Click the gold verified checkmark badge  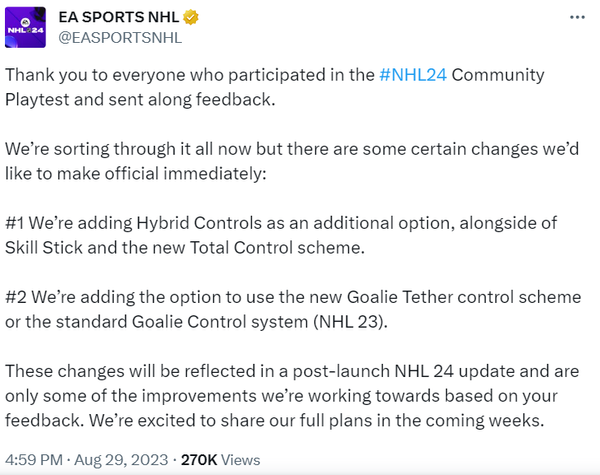click(191, 17)
